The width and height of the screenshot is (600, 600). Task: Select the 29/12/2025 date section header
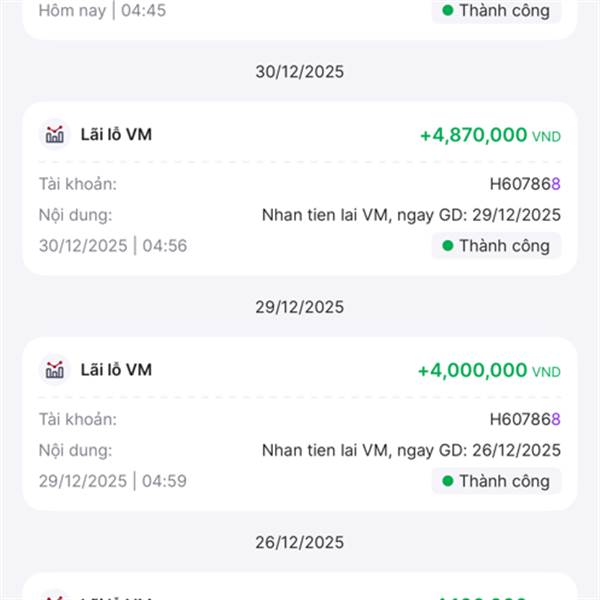tap(300, 307)
